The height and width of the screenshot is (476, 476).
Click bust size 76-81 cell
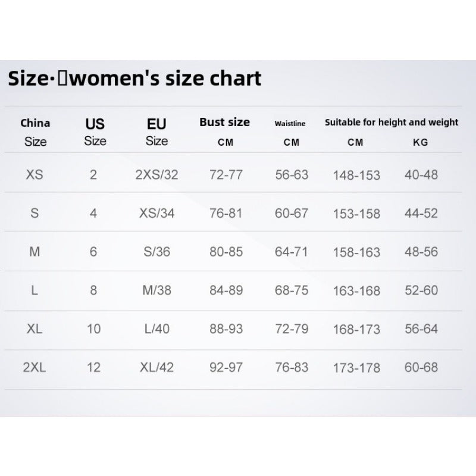226,213
